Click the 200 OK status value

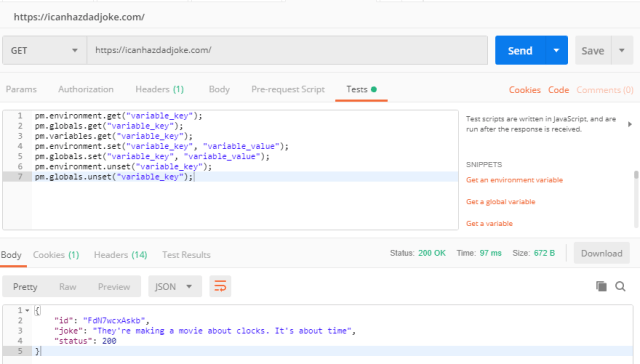point(432,253)
